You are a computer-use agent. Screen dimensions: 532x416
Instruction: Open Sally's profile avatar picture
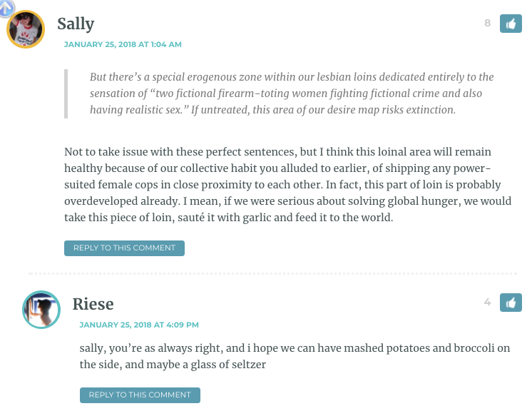coord(26,29)
